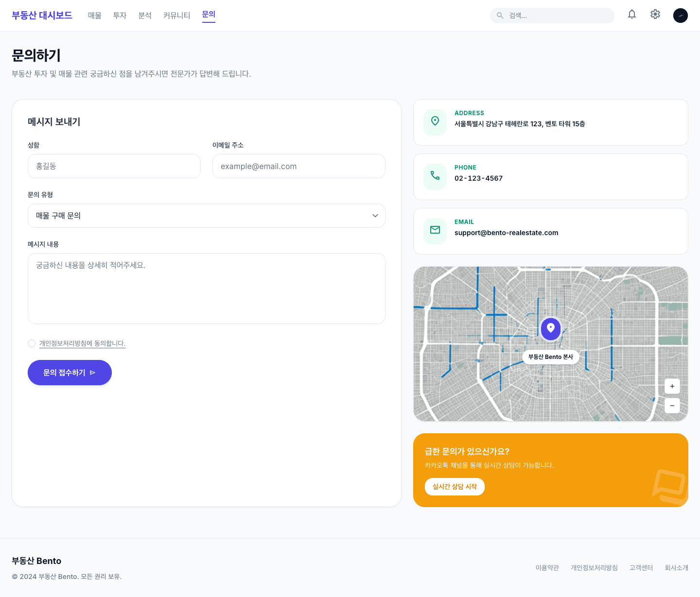
Task: Click the purple map marker pin
Action: (551, 329)
